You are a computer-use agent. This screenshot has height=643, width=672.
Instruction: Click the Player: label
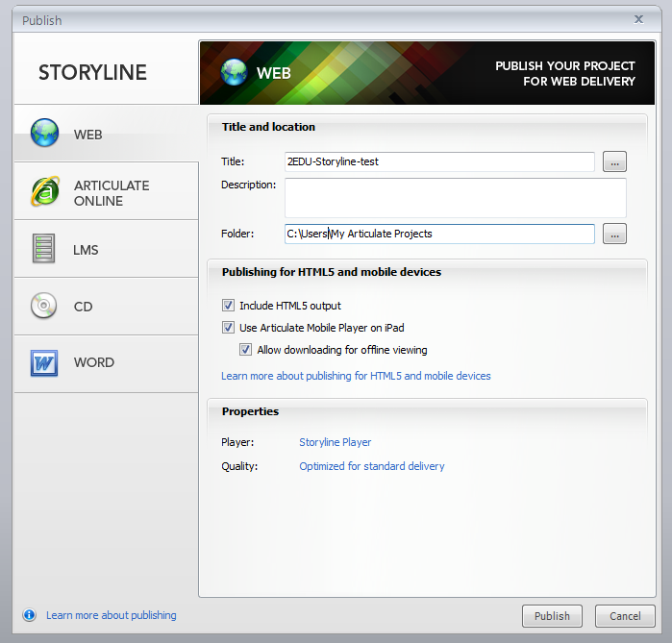pos(237,442)
